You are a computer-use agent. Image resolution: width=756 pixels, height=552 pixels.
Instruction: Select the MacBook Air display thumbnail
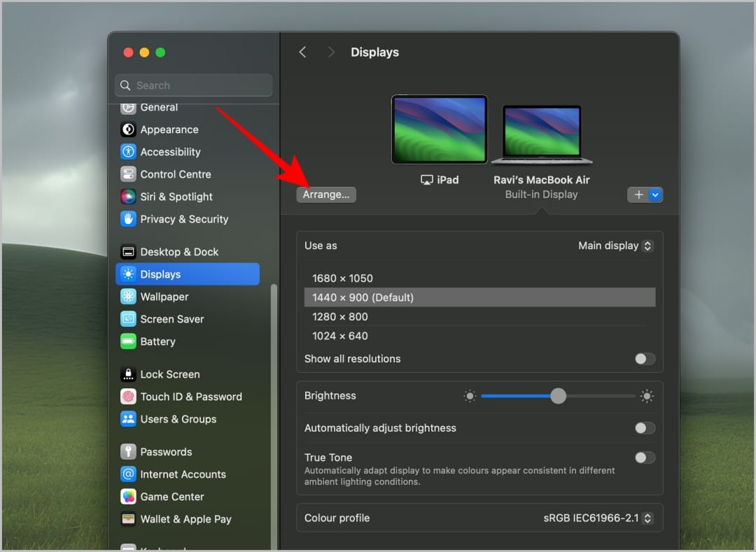[542, 135]
